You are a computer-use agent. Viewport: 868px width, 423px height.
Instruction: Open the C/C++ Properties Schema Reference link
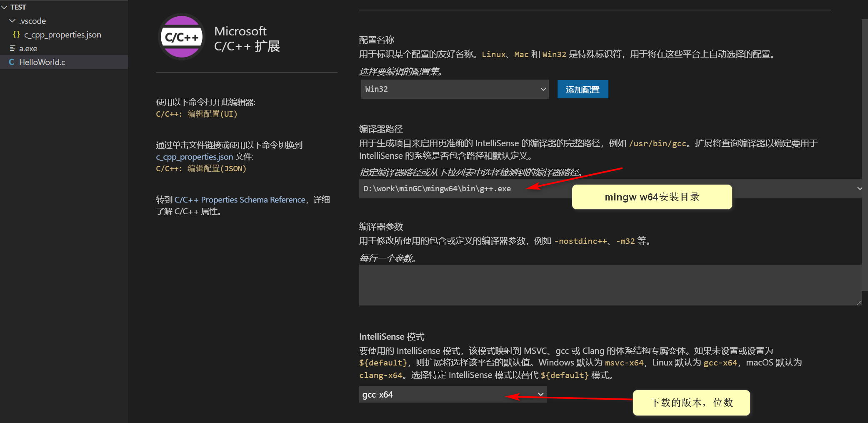tap(240, 200)
